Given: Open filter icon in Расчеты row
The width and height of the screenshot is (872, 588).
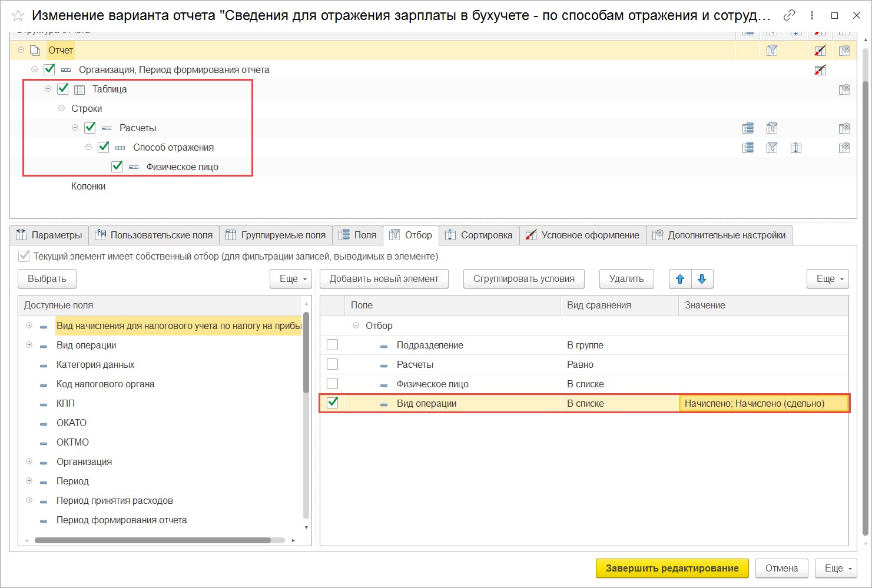Looking at the screenshot, I should pos(772,128).
